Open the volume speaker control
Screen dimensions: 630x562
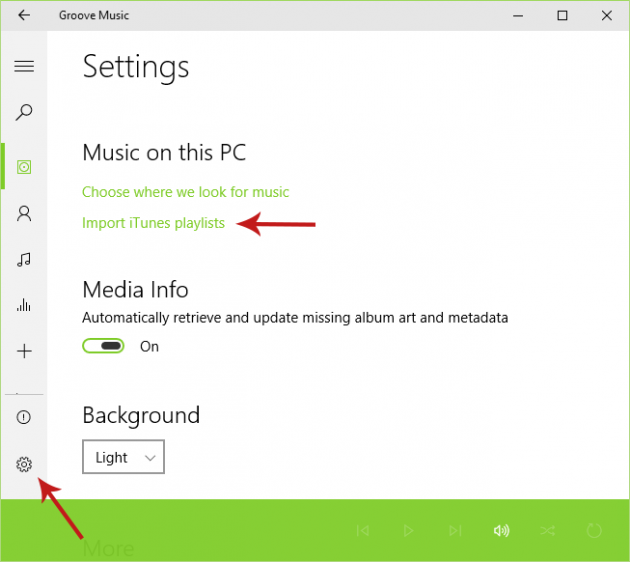(x=501, y=530)
